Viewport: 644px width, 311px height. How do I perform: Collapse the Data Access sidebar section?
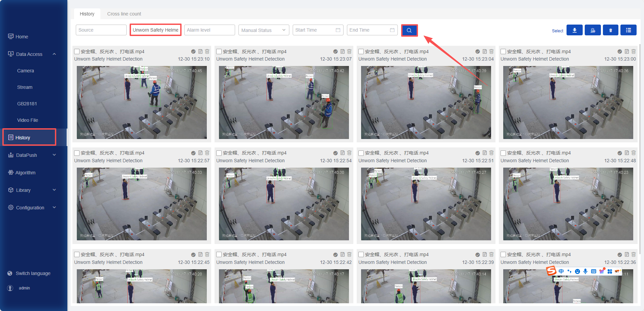(54, 54)
